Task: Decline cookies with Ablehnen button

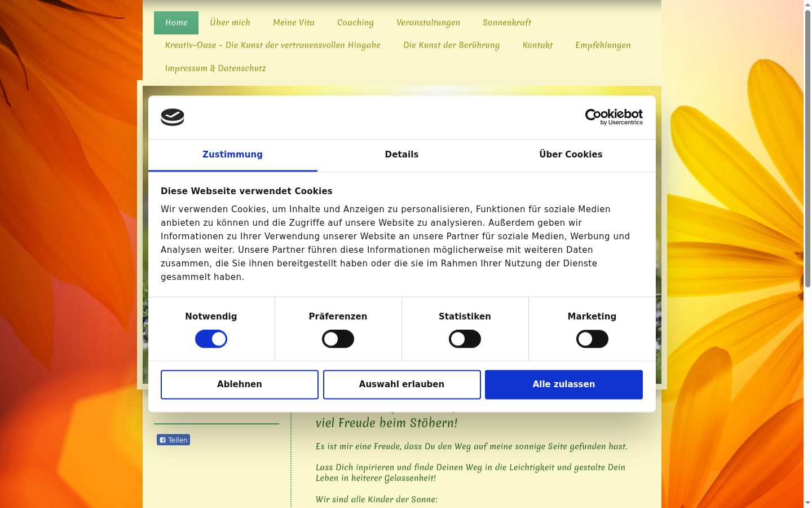Action: click(x=240, y=384)
